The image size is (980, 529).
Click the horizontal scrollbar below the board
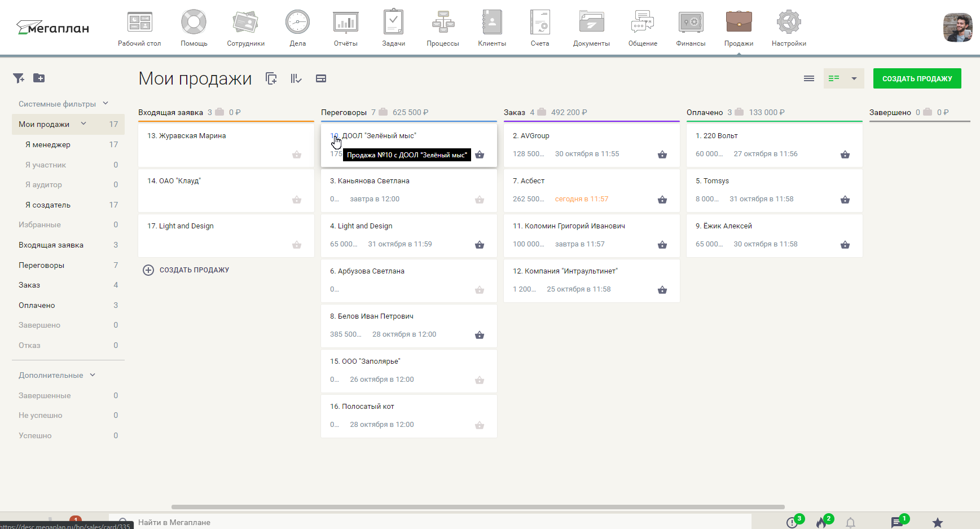tap(478, 507)
